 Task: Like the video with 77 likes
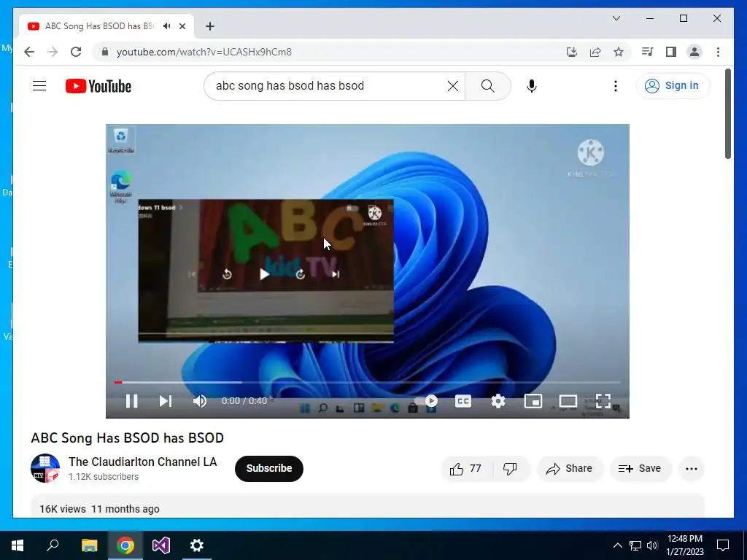[x=466, y=469]
